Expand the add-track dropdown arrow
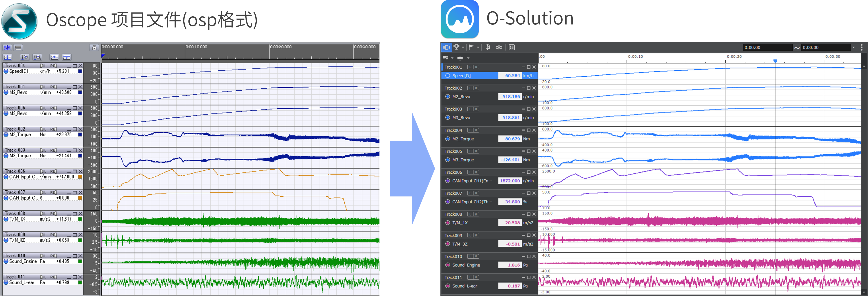The width and height of the screenshot is (868, 296). 452,58
